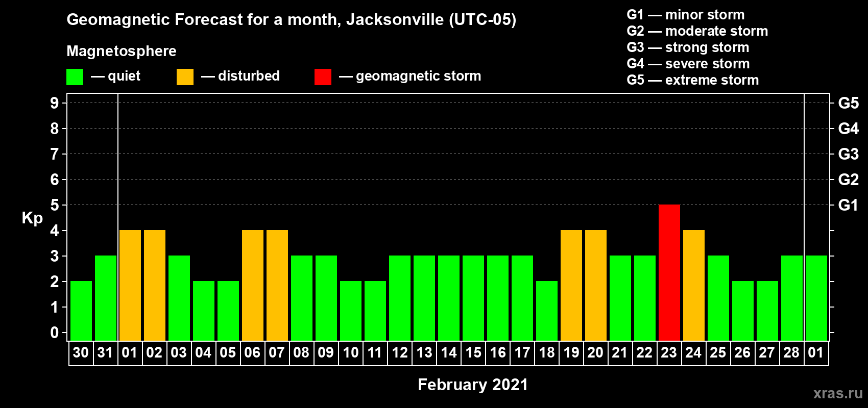Screen dimensions: 868x408
Task: Select the red storm bar for day 23
Action: [x=669, y=272]
